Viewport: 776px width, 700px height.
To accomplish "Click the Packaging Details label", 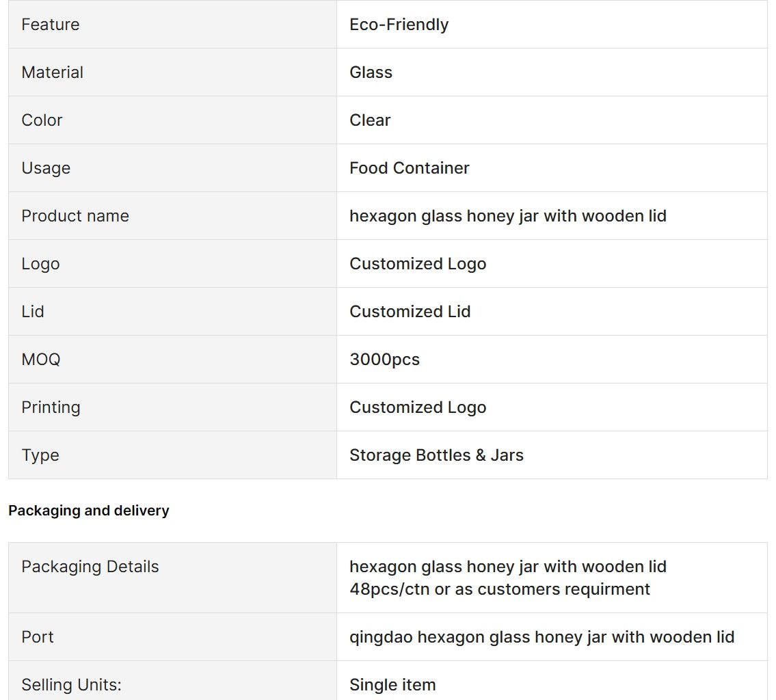I will tap(90, 567).
